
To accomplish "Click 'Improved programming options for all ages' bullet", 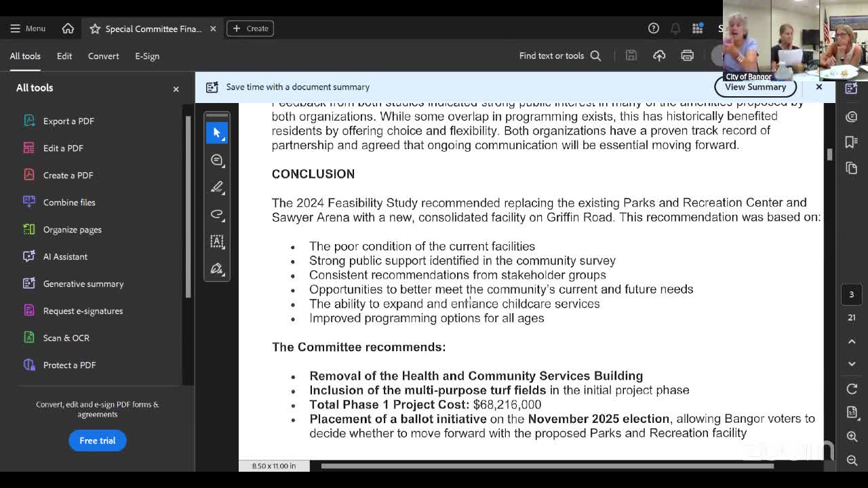I will (427, 318).
